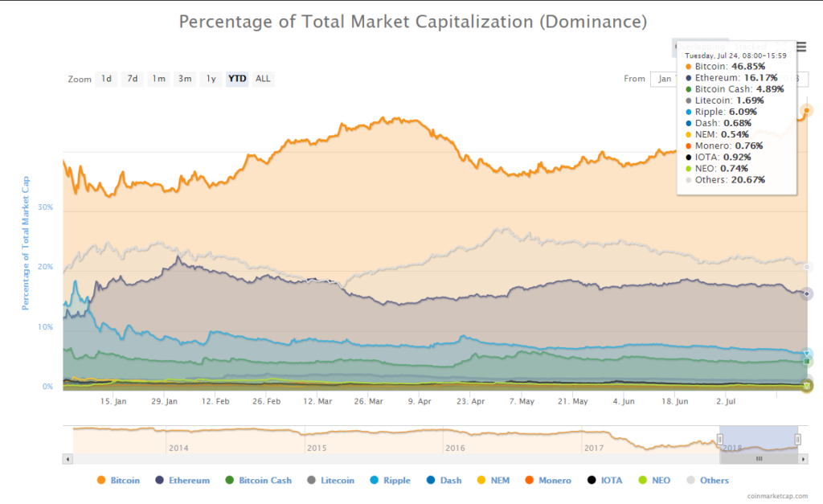The width and height of the screenshot is (823, 504).
Task: Click the 1y zoom button
Action: coord(211,78)
